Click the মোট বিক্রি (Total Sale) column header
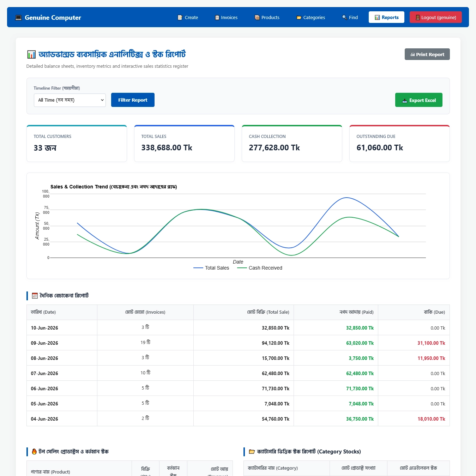This screenshot has height=476, width=476. (x=243, y=312)
